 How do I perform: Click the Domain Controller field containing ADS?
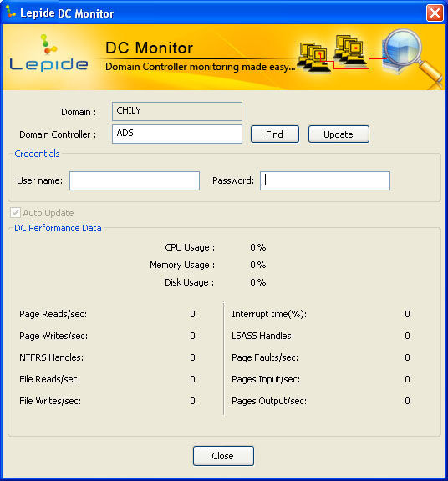[177, 134]
